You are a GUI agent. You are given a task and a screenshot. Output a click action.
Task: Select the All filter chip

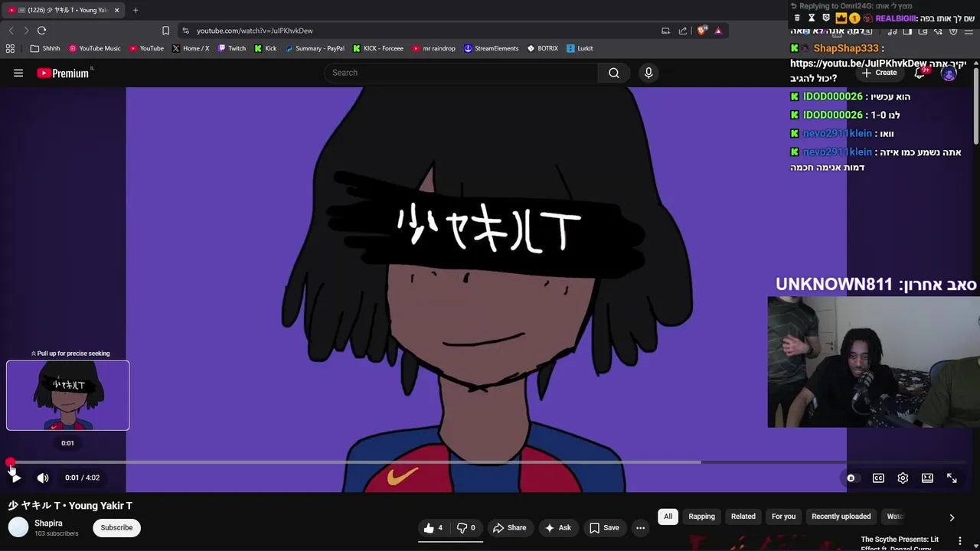[x=668, y=517]
